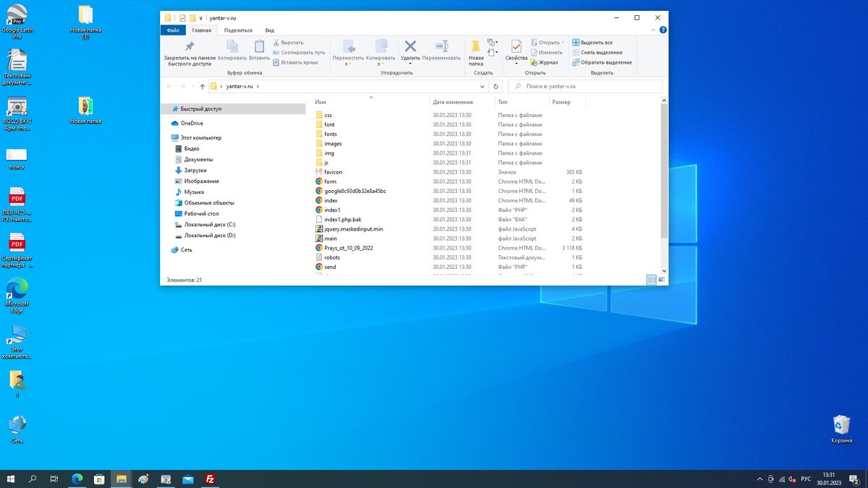Expand the address bar history dropdown

482,86
